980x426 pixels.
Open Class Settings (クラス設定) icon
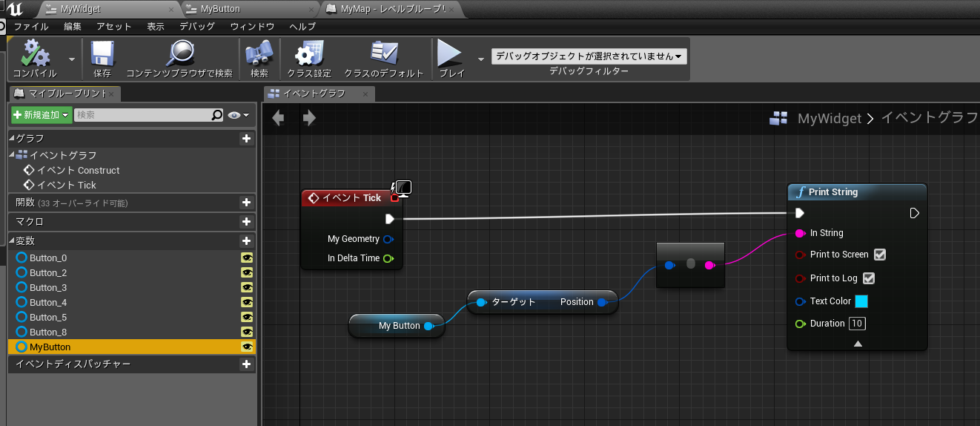(x=309, y=53)
